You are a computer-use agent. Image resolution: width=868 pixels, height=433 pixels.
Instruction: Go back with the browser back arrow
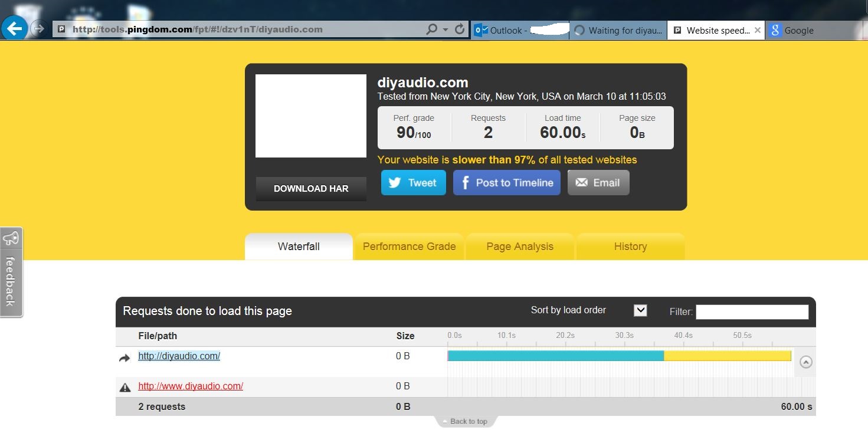tap(14, 28)
